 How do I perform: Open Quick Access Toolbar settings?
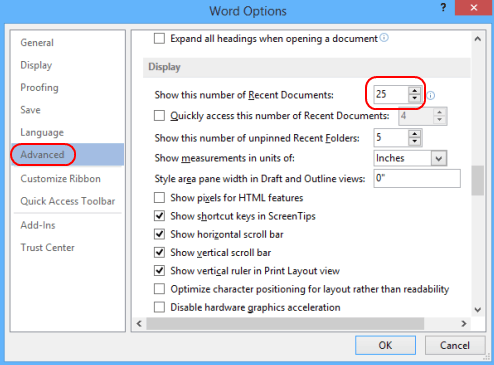tap(68, 201)
